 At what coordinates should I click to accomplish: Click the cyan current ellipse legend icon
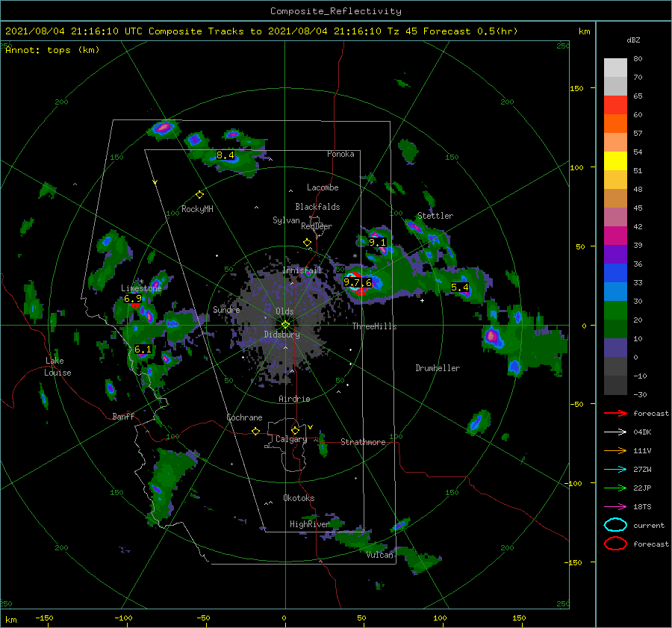615,525
